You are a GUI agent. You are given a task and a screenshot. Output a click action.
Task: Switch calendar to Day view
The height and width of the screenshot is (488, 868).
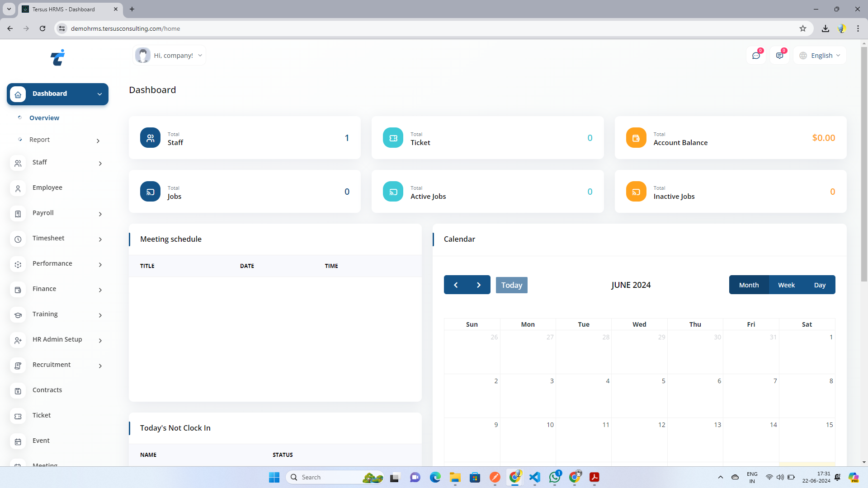tap(820, 285)
